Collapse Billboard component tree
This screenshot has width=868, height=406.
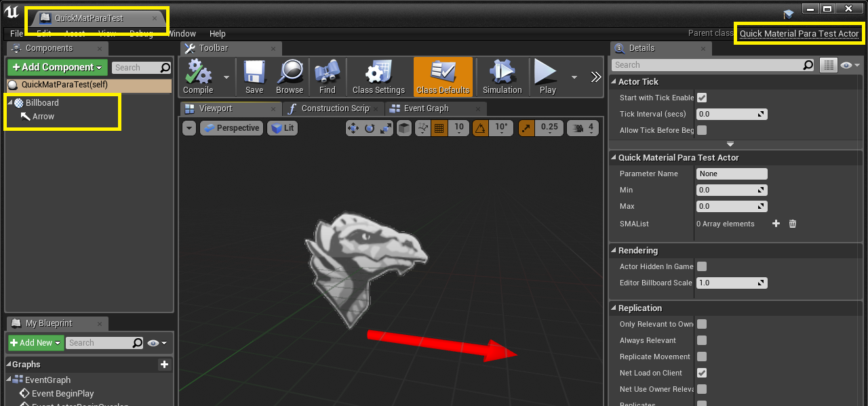(x=10, y=103)
